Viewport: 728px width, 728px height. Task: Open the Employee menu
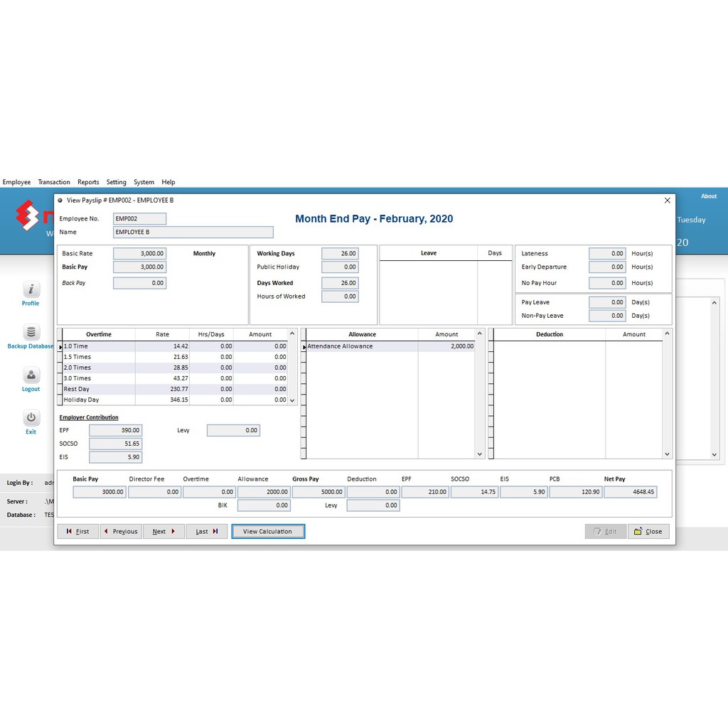click(16, 182)
